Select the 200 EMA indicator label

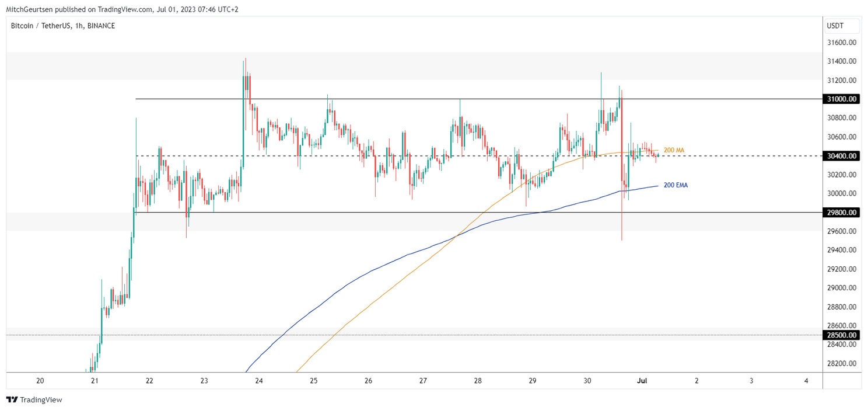(675, 185)
